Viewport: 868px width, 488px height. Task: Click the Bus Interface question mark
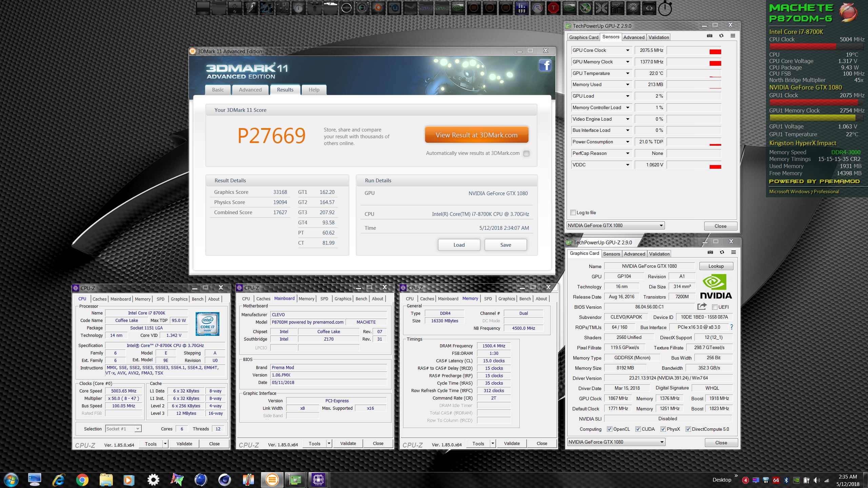click(x=731, y=327)
